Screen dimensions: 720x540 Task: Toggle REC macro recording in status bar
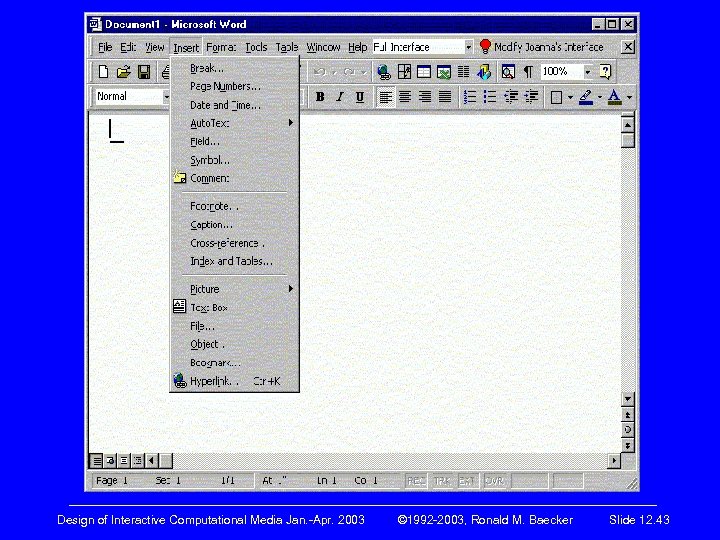coord(416,481)
